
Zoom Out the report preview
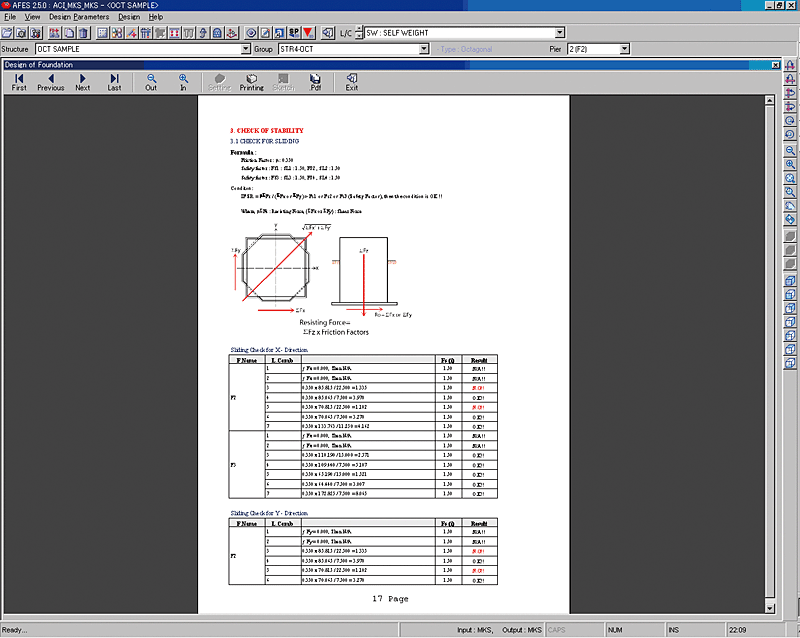[151, 82]
